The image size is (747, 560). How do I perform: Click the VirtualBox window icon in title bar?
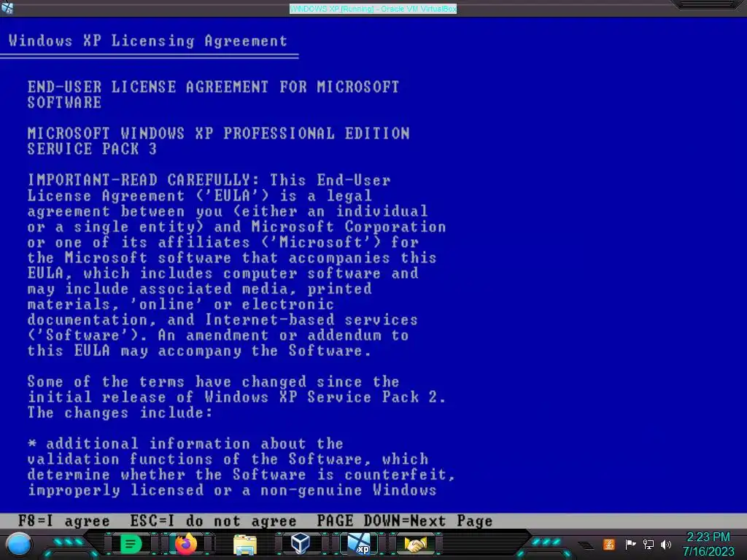click(7, 7)
